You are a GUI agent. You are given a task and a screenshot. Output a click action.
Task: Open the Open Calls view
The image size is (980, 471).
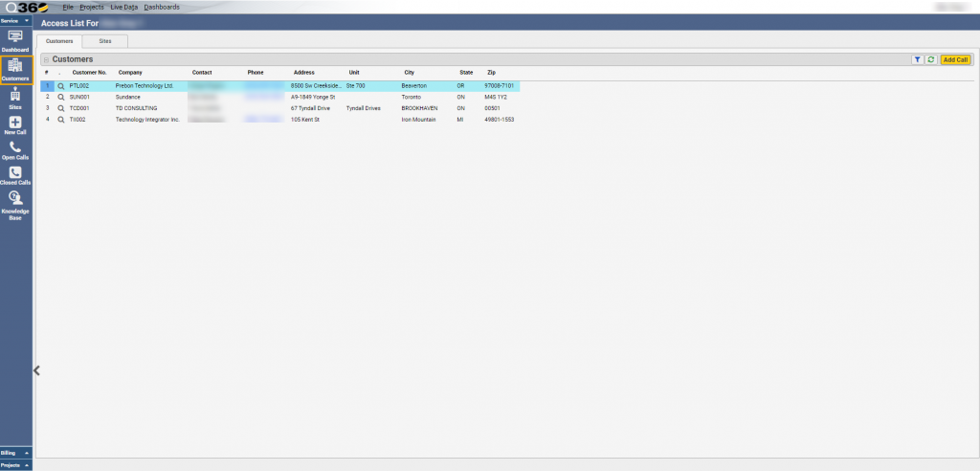[x=15, y=150]
